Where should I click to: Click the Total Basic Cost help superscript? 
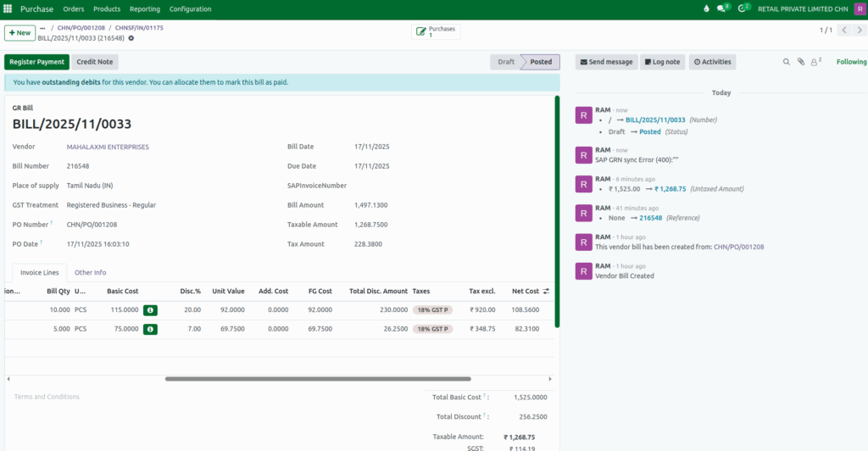484,396
